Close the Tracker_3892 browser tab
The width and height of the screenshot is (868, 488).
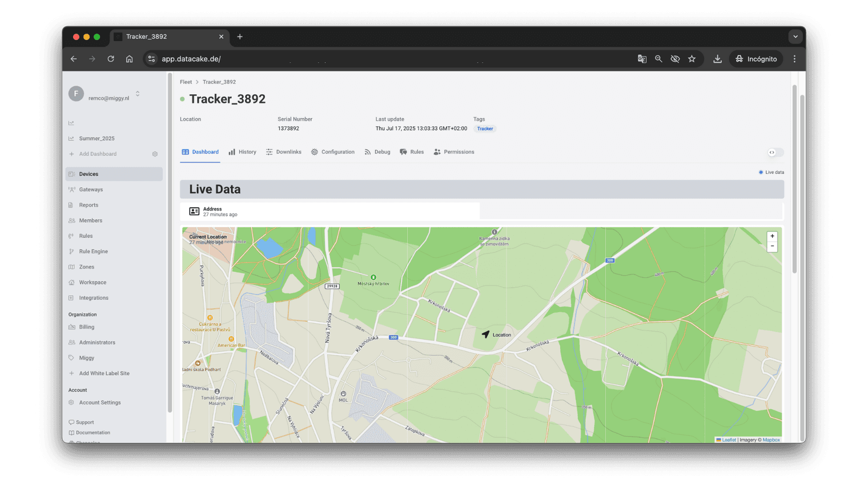tap(221, 37)
